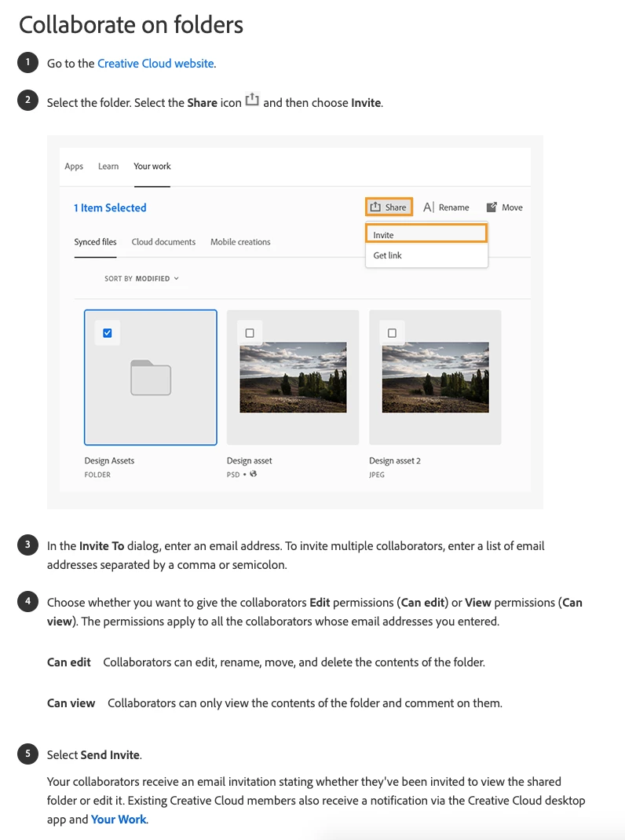This screenshot has height=840, width=625.
Task: Check the Design asset PSD checkbox
Action: [x=250, y=333]
